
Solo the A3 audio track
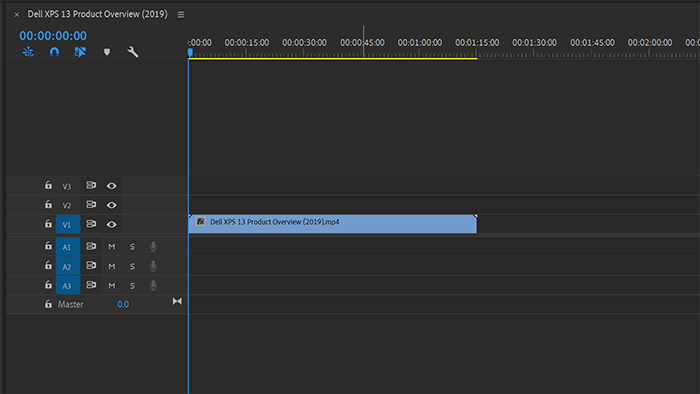[132, 286]
